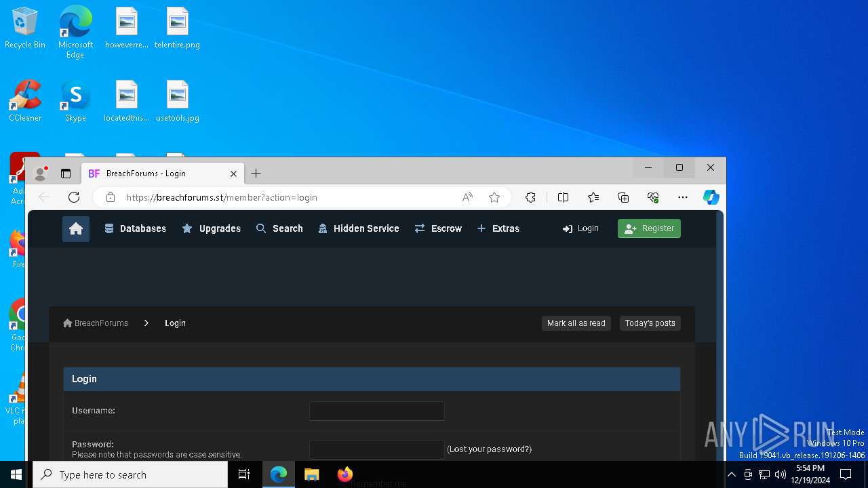Select the locatedthis... desktop file
868x488 pixels.
pos(127,102)
